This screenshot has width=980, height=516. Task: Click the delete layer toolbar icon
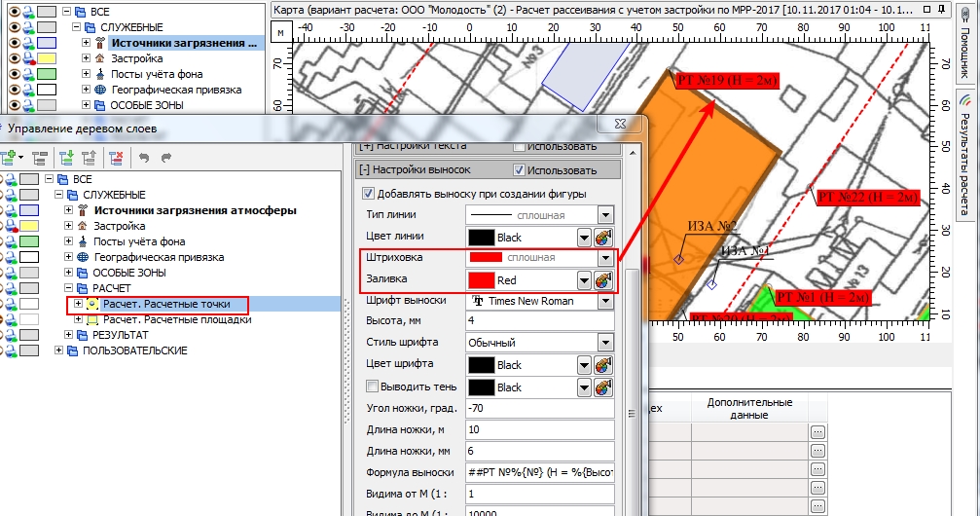point(116,158)
